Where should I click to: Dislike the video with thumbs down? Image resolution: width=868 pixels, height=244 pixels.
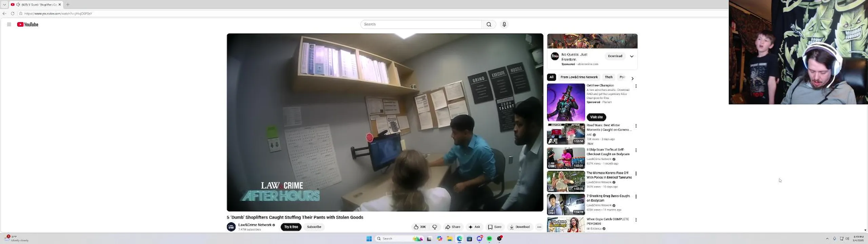(x=435, y=227)
